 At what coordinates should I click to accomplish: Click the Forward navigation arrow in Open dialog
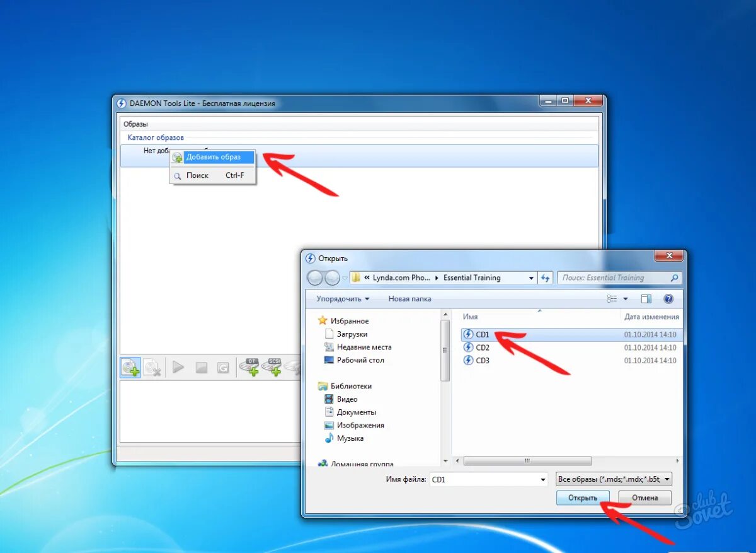[332, 277]
